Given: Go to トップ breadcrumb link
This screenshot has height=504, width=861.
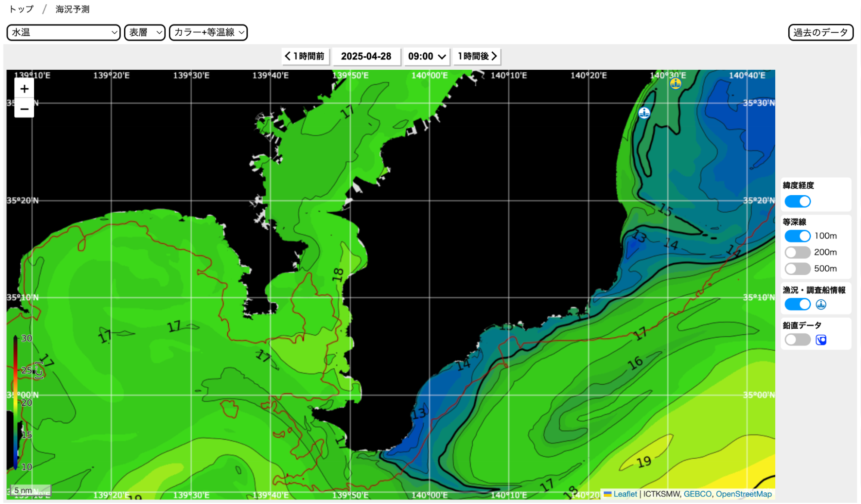Looking at the screenshot, I should pyautogui.click(x=21, y=9).
